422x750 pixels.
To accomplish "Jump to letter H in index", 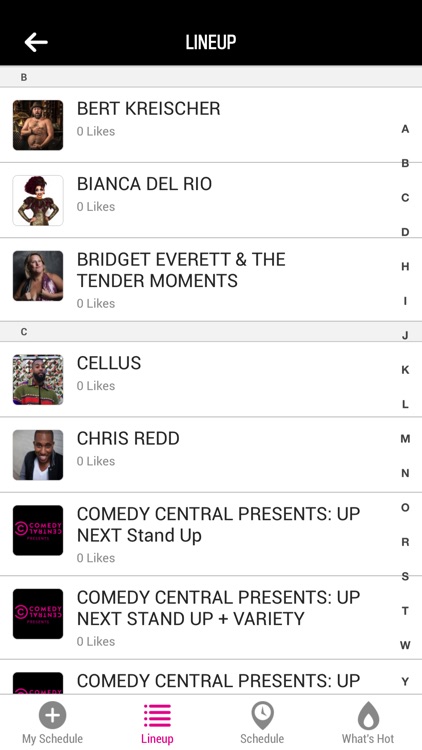I will (405, 266).
